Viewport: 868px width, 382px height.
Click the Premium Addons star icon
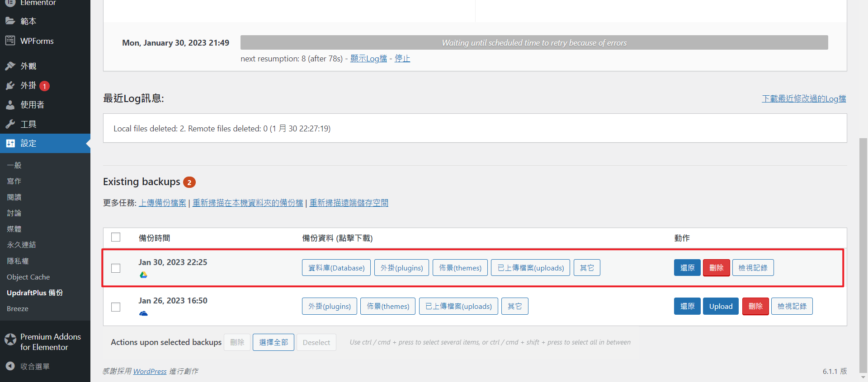click(10, 339)
